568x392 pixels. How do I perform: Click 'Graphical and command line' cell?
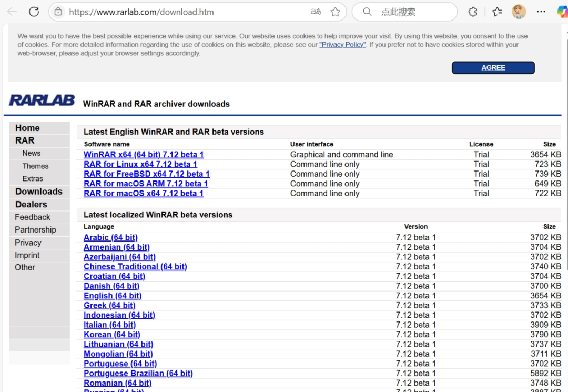click(x=341, y=154)
